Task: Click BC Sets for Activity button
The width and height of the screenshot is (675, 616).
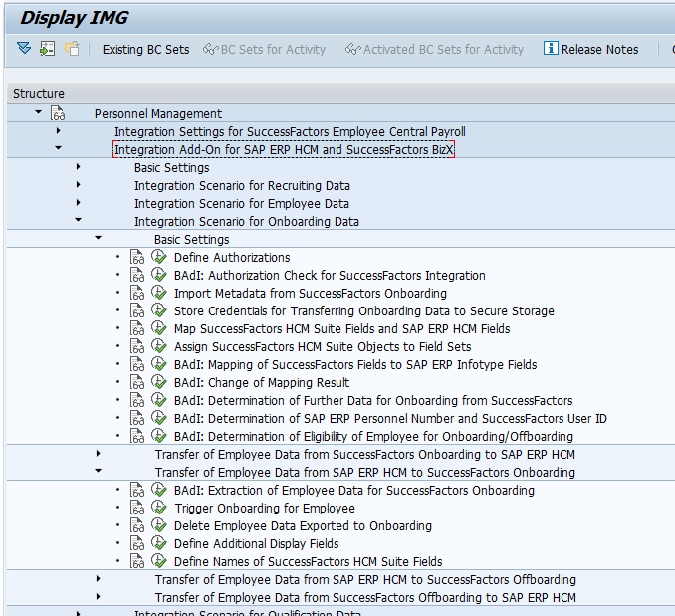Action: [264, 50]
